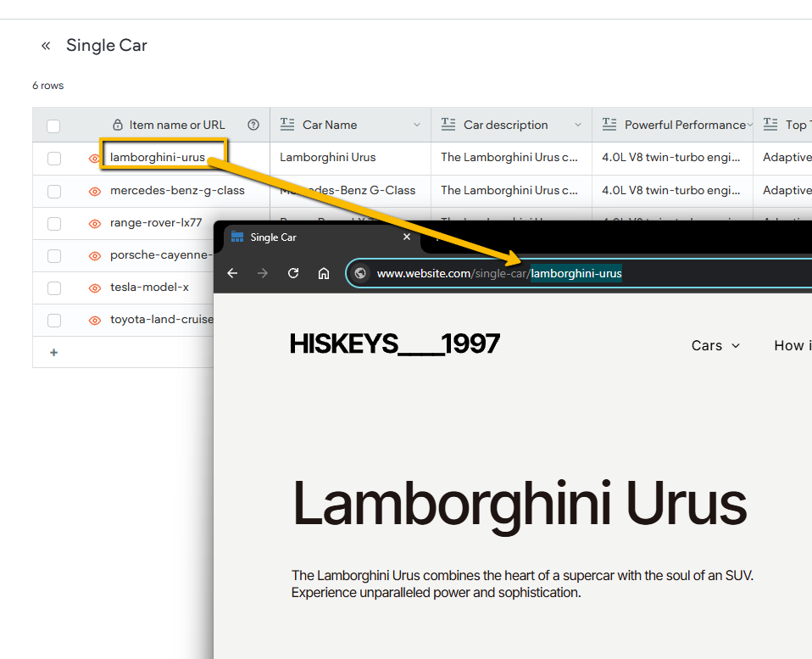
Task: Toggle visibility eye for lamborghini-urus
Action: [x=94, y=159]
